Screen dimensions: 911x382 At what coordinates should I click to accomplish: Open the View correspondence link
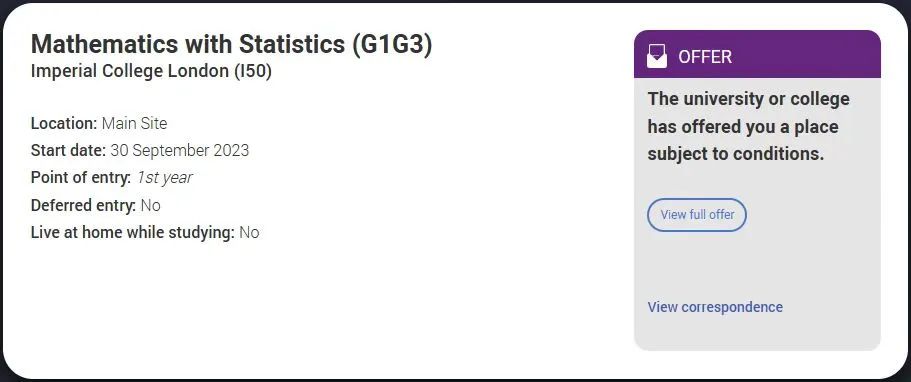pos(715,307)
